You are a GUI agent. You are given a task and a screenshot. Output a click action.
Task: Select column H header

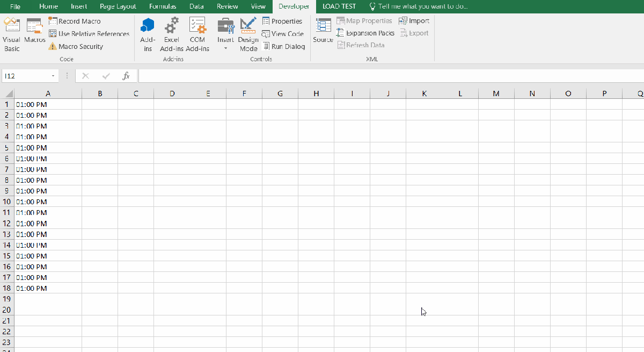pos(316,94)
